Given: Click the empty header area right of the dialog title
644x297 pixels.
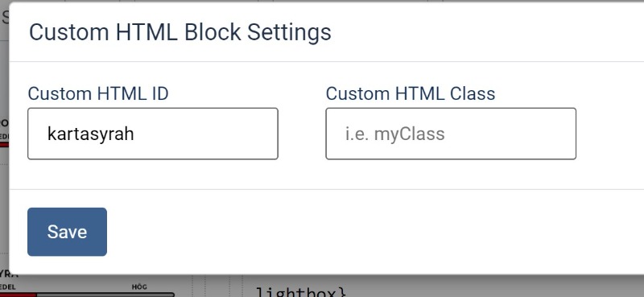Looking at the screenshot, I should tap(485, 32).
